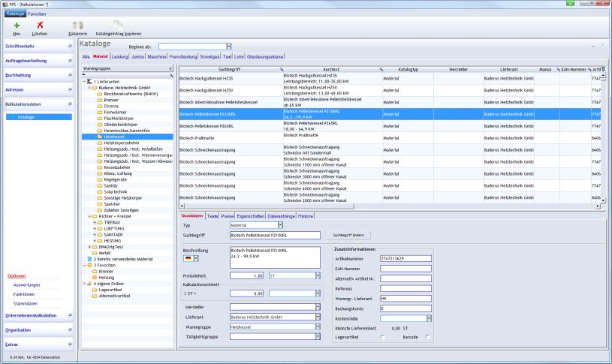
Task: Select 2 bereits verwendetes Material node
Action: point(122,259)
